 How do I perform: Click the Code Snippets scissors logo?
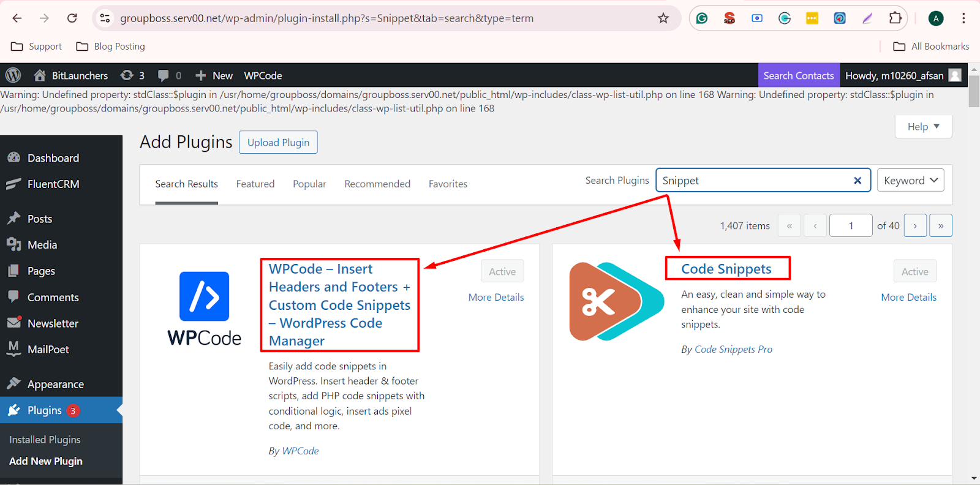pyautogui.click(x=616, y=301)
